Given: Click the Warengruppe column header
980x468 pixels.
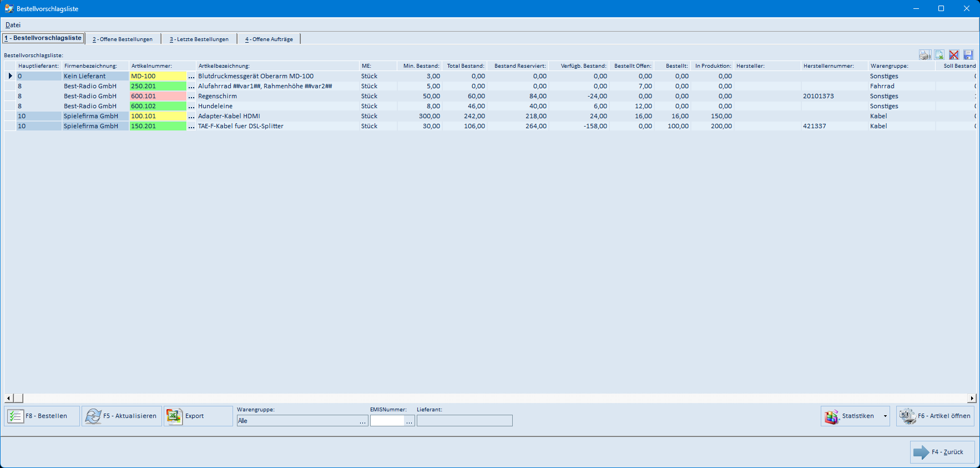Looking at the screenshot, I should pos(902,66).
